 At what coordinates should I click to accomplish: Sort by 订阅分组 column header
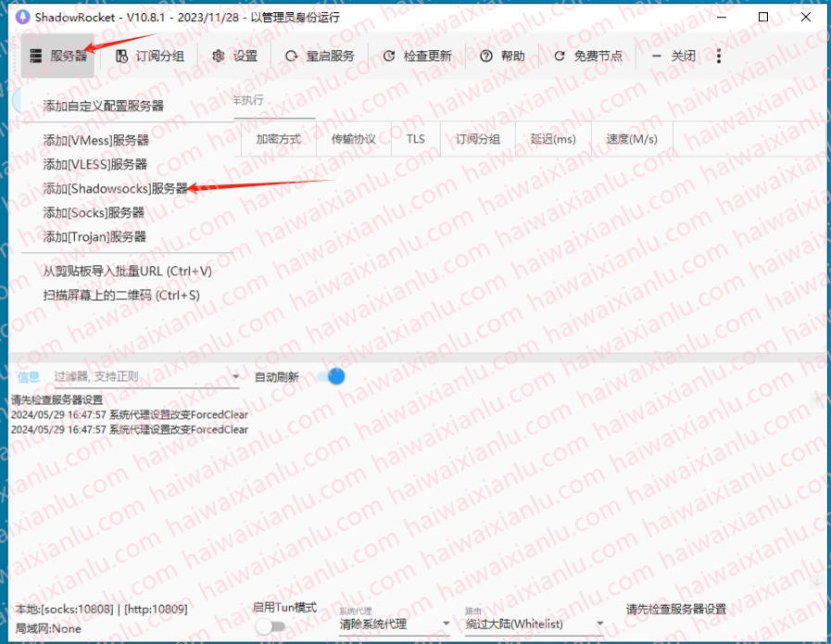point(477,139)
